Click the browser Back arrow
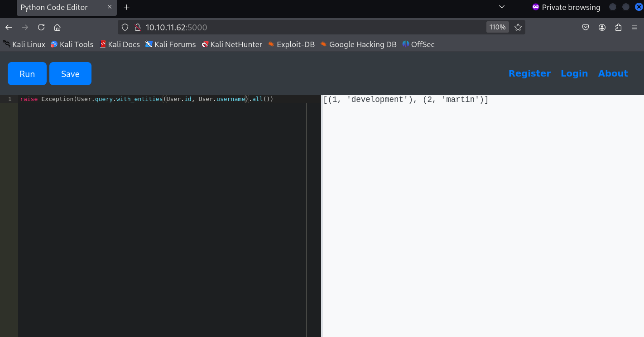Image resolution: width=644 pixels, height=337 pixels. tap(9, 27)
